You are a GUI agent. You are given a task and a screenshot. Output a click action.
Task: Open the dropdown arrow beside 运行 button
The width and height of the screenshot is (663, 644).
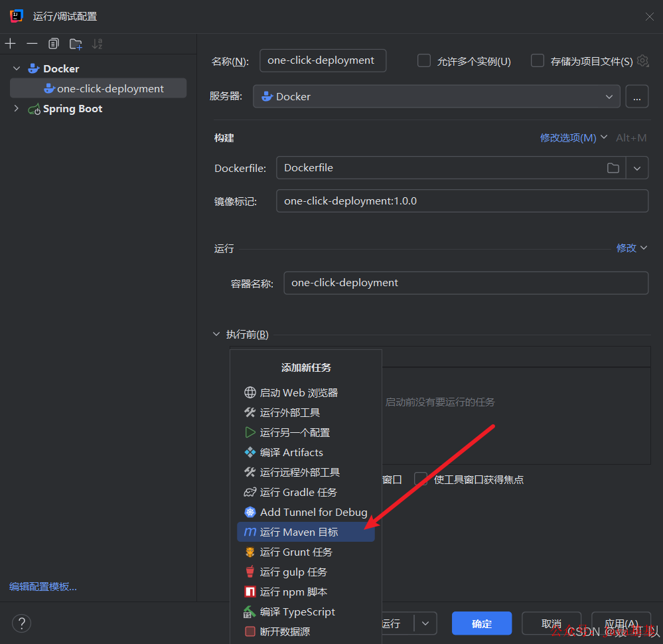pyautogui.click(x=425, y=623)
